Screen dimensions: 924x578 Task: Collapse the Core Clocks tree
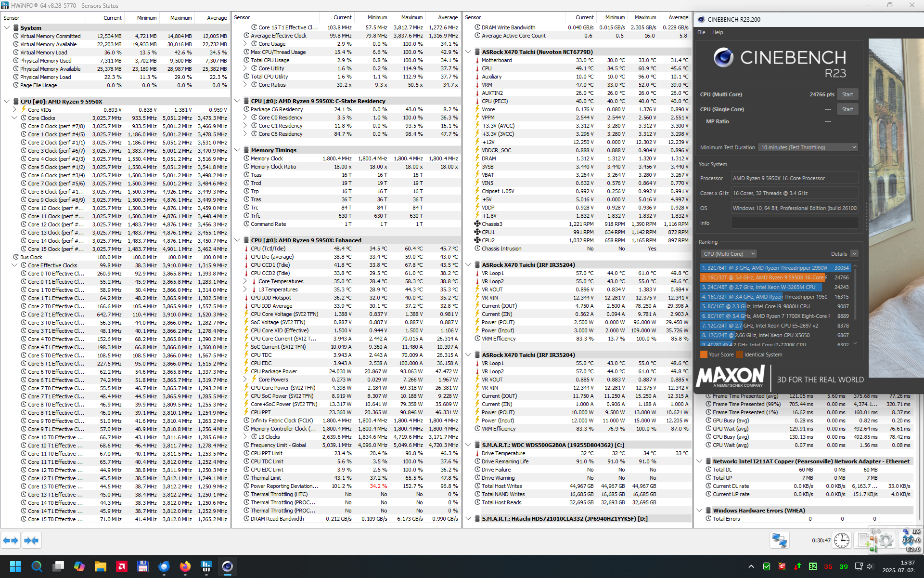14,118
